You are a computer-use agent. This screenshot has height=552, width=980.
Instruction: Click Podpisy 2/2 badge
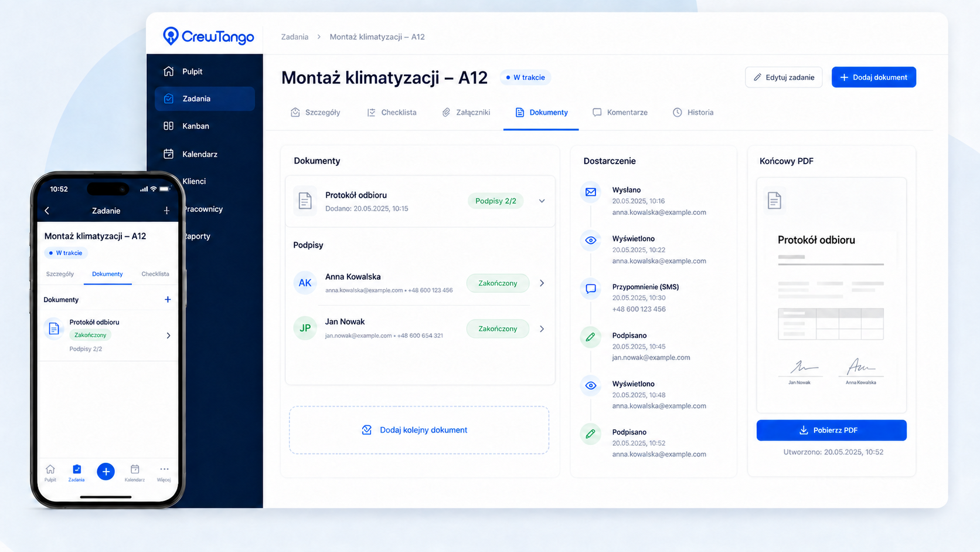click(496, 201)
